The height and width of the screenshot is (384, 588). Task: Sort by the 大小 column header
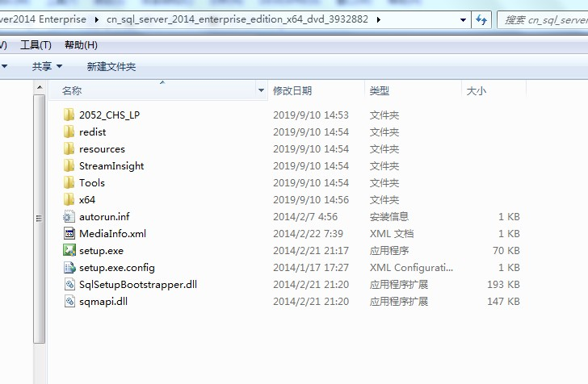click(x=493, y=90)
